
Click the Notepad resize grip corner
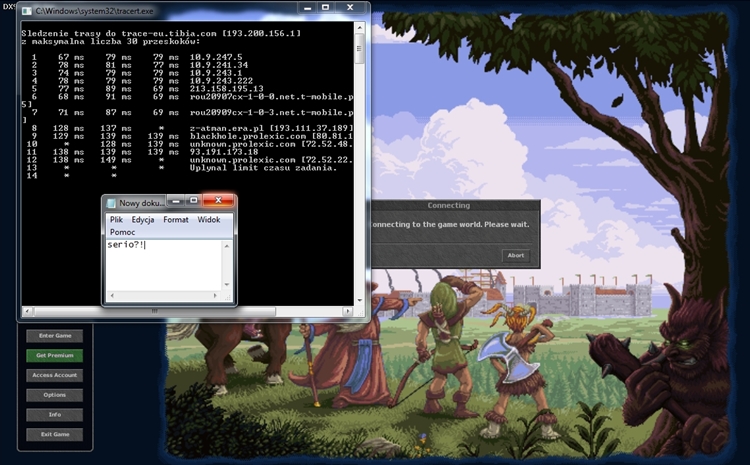pyautogui.click(x=228, y=297)
